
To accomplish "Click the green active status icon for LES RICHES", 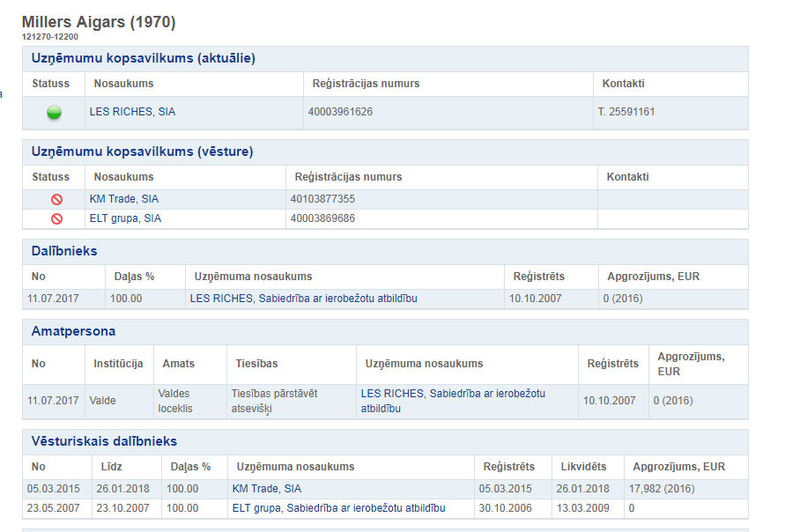I will point(54,113).
